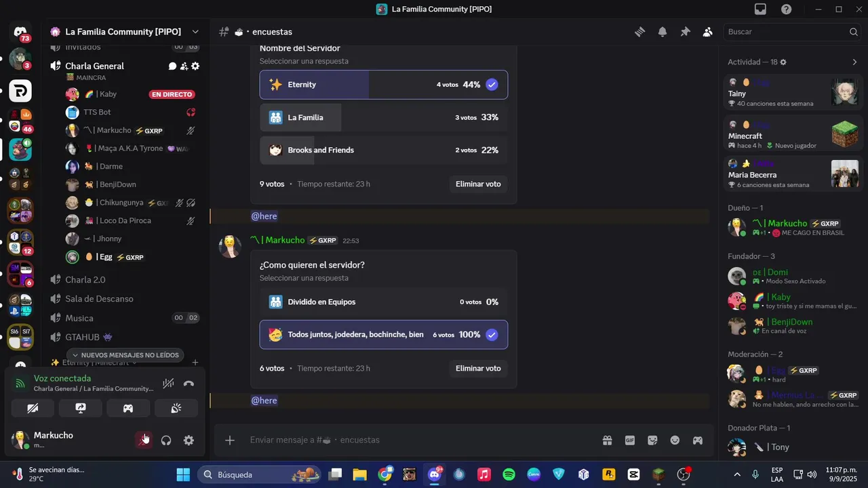Click search box Buscar
Screen dimensions: 868x488
pos(793,32)
